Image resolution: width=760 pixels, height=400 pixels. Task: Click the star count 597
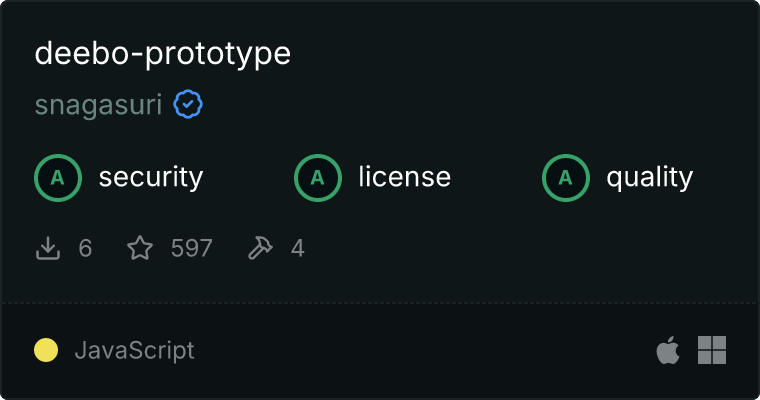[x=191, y=248]
